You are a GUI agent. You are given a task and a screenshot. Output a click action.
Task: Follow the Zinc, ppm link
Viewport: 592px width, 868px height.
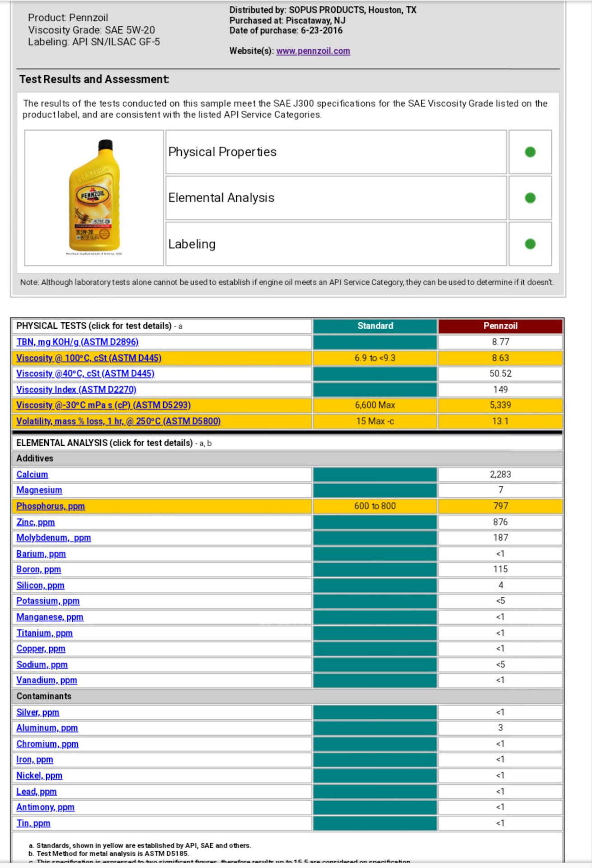36,522
